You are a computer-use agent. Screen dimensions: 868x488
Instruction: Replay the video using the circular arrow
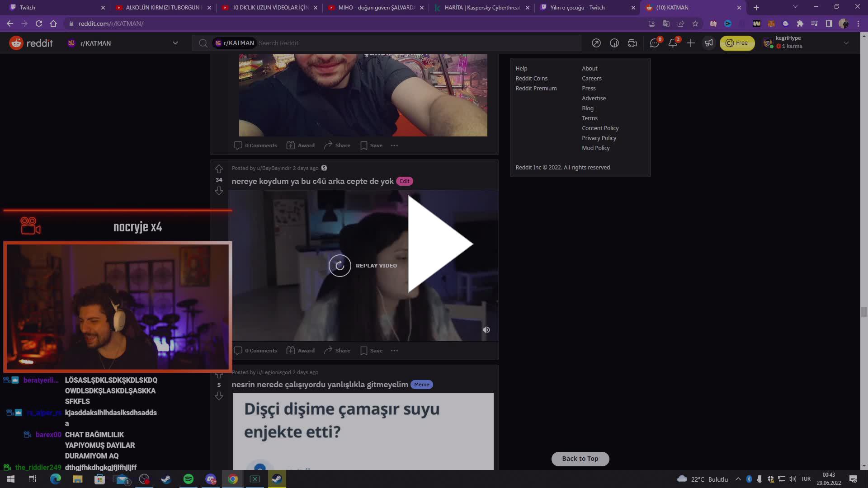pyautogui.click(x=340, y=266)
